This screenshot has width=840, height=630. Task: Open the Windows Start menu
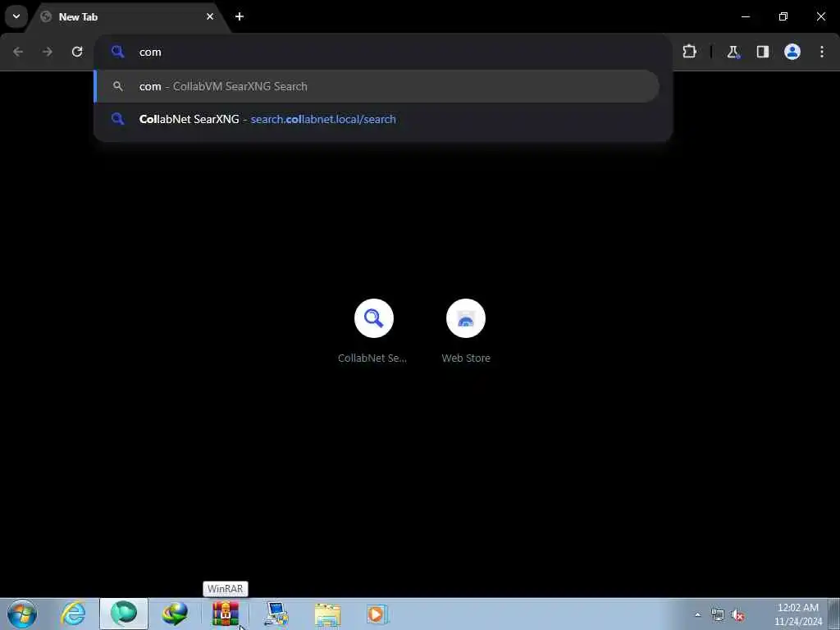coord(22,614)
